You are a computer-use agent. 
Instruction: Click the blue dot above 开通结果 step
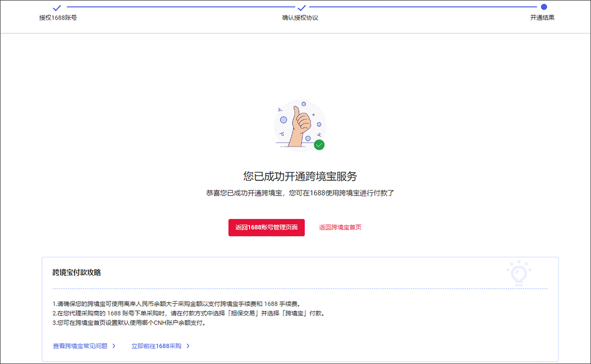tap(544, 7)
